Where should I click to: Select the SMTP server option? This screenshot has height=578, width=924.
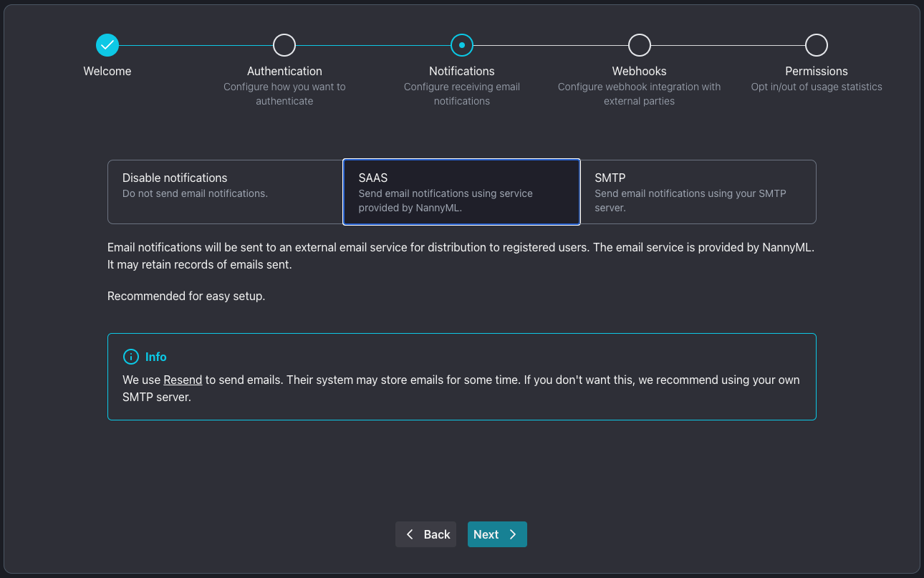coord(698,192)
